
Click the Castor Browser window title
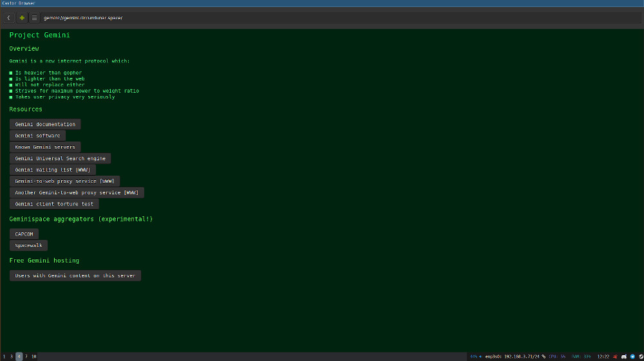(x=19, y=3)
